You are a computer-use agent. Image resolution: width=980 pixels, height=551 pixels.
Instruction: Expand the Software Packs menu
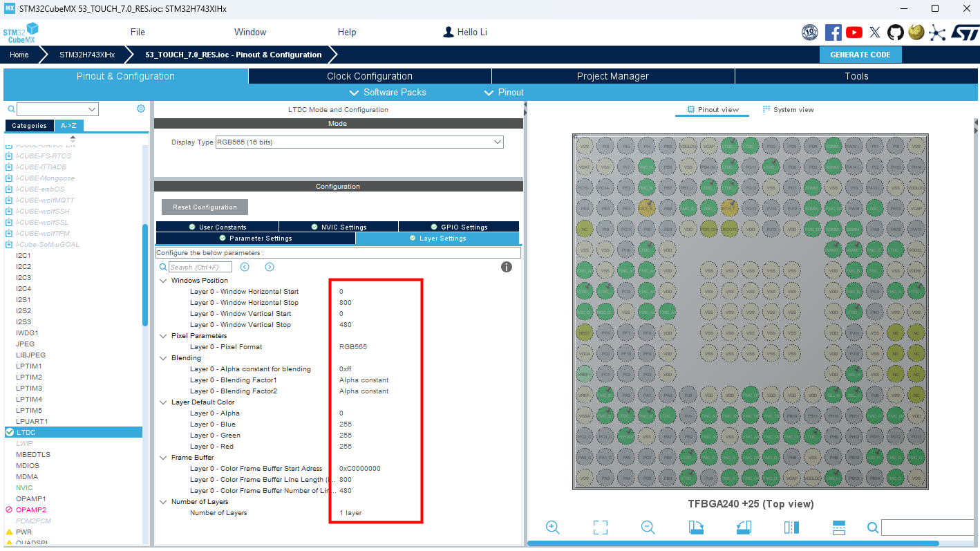pos(388,92)
